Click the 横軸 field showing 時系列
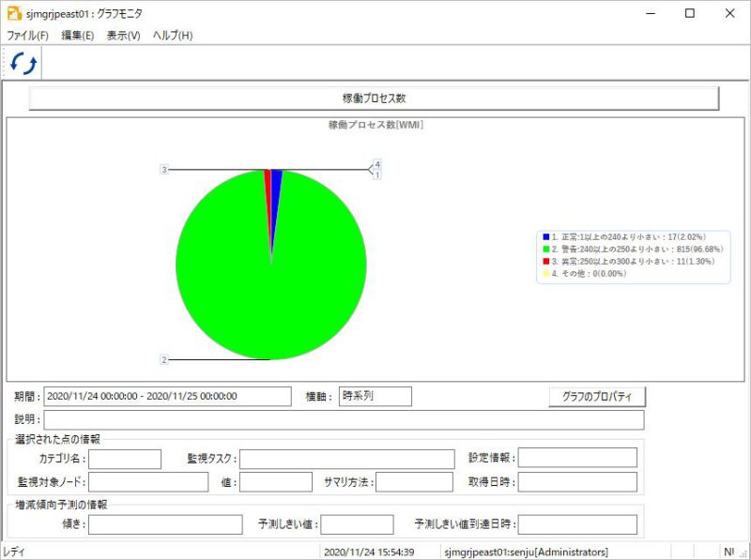 (x=375, y=396)
